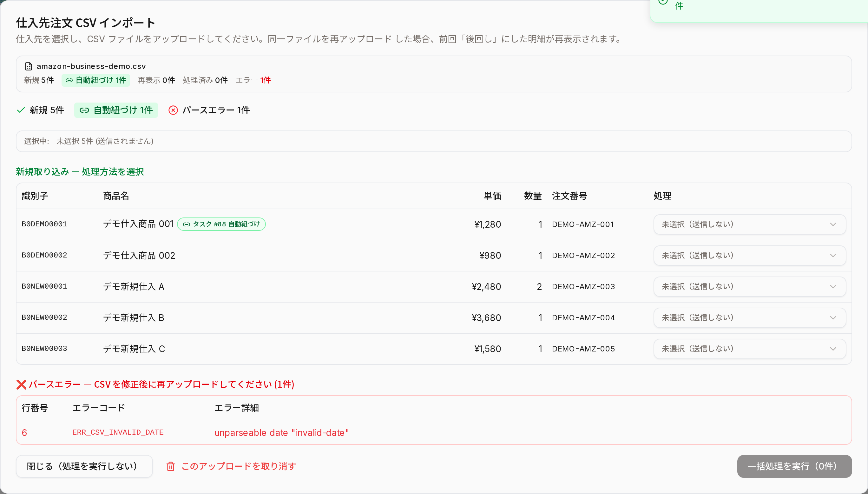The height and width of the screenshot is (494, 868).
Task: Click the 選択中 未選択 5件 summary box
Action: [x=434, y=142]
